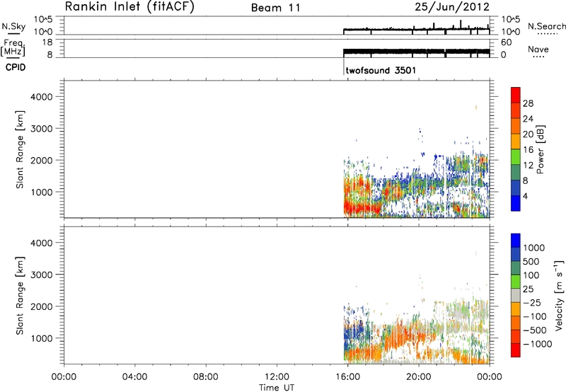
Task: Click the '4' tick on power scale
Action: tap(525, 196)
